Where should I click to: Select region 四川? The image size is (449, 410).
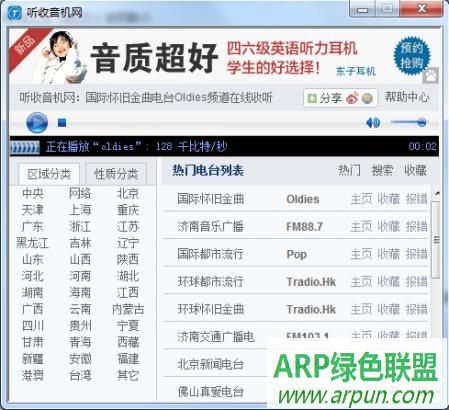(32, 326)
